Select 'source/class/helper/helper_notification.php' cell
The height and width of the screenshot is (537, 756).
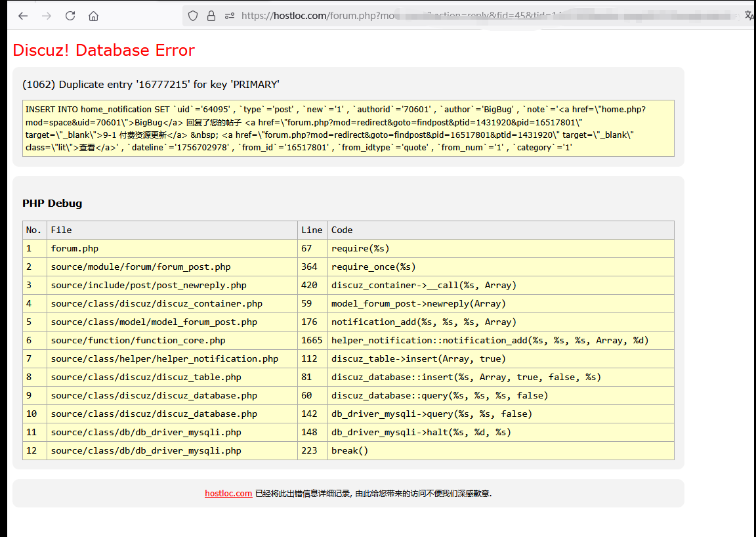[x=172, y=358]
